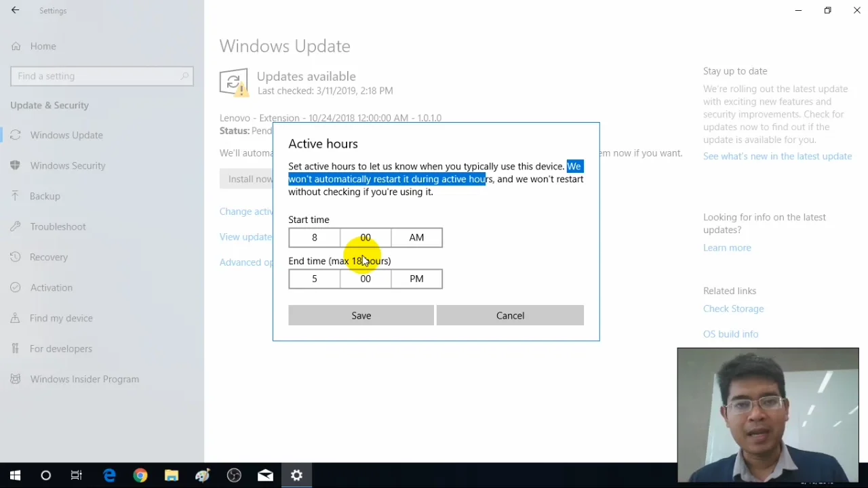Open the AM selector for start time
This screenshot has width=868, height=488.
(x=416, y=237)
